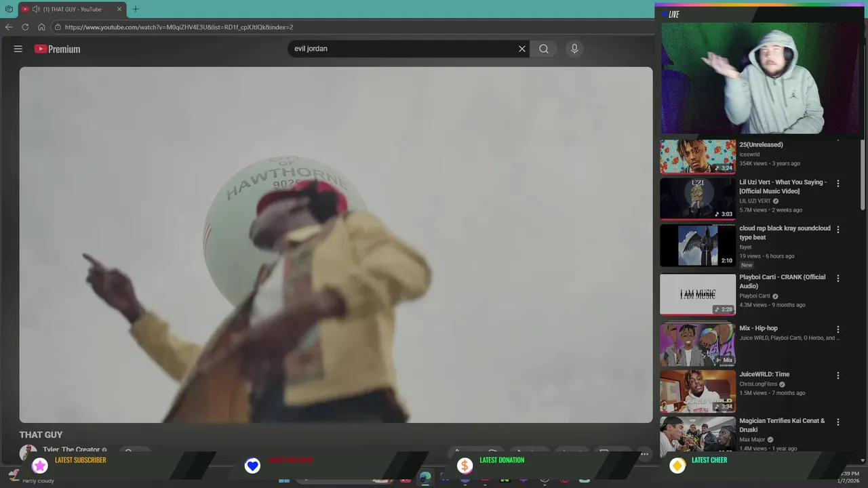Click the New badge on cloud rap video
The width and height of the screenshot is (868, 488).
tap(747, 265)
